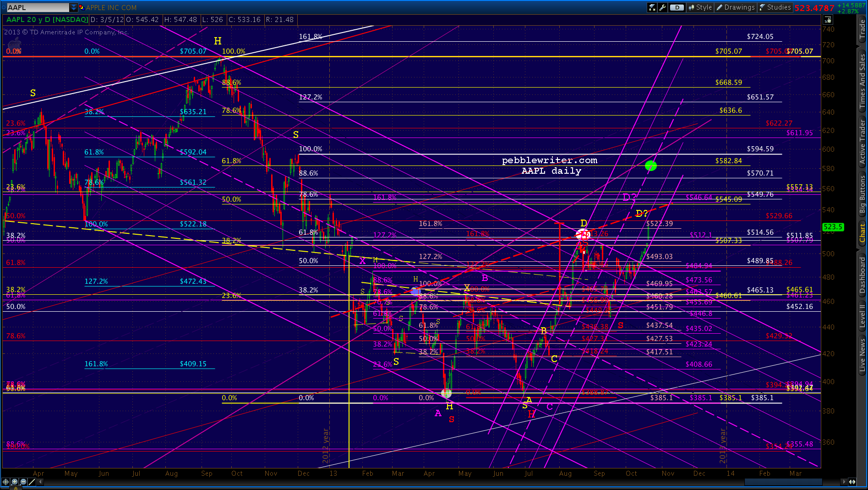Click the green circle target marker
Screen dimensions: 868x490
coord(650,165)
